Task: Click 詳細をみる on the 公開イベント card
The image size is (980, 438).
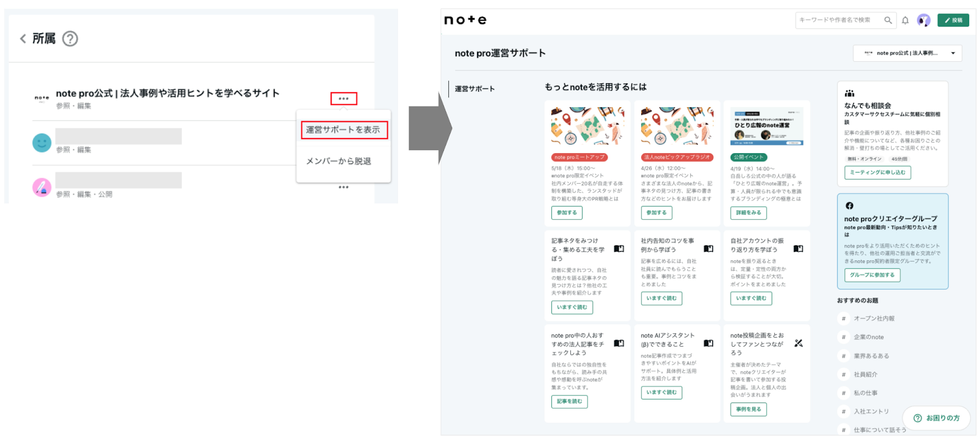Action: coord(748,213)
